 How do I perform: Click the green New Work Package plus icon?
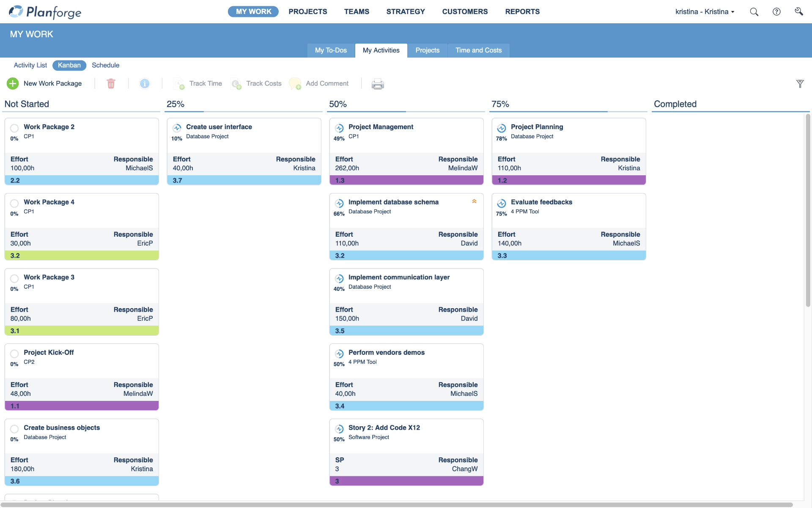[x=13, y=83]
